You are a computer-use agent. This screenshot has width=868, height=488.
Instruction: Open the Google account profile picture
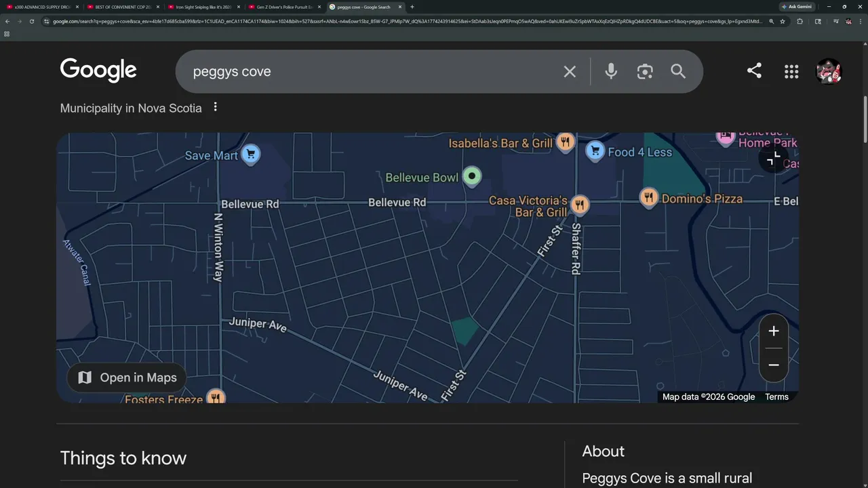click(x=829, y=71)
